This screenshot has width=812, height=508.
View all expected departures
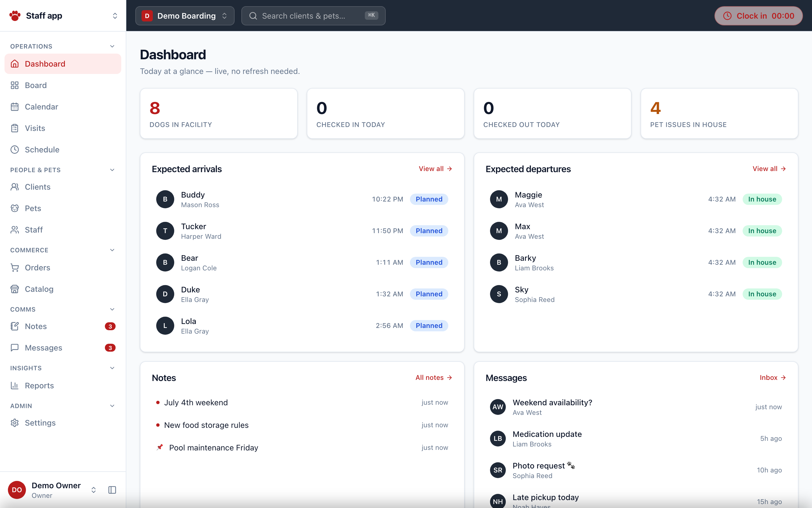(x=769, y=169)
